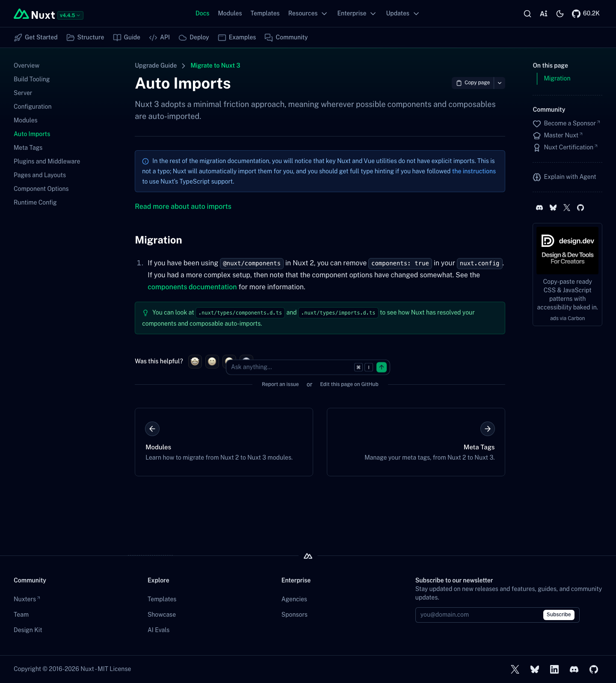Click Upgrade Guide breadcrumb
The width and height of the screenshot is (616, 683).
pyautogui.click(x=156, y=65)
